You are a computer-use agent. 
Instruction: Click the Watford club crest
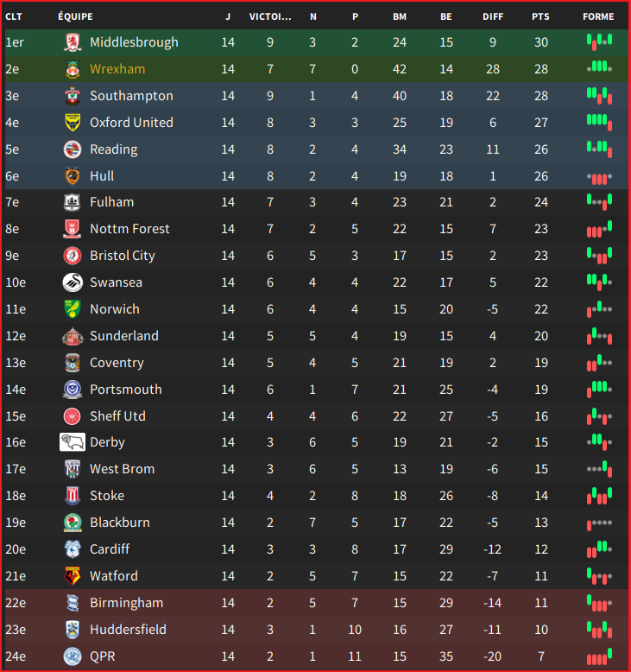(73, 576)
